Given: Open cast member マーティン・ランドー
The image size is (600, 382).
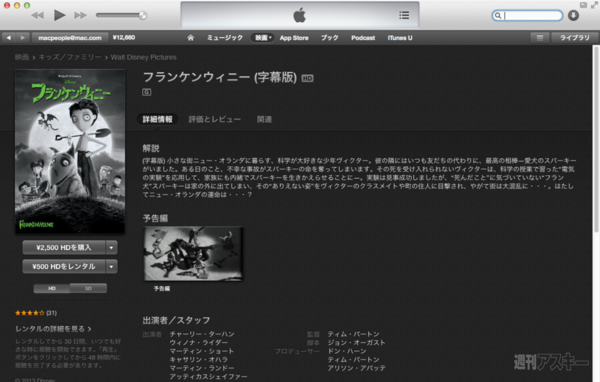Looking at the screenshot, I should pos(202,368).
